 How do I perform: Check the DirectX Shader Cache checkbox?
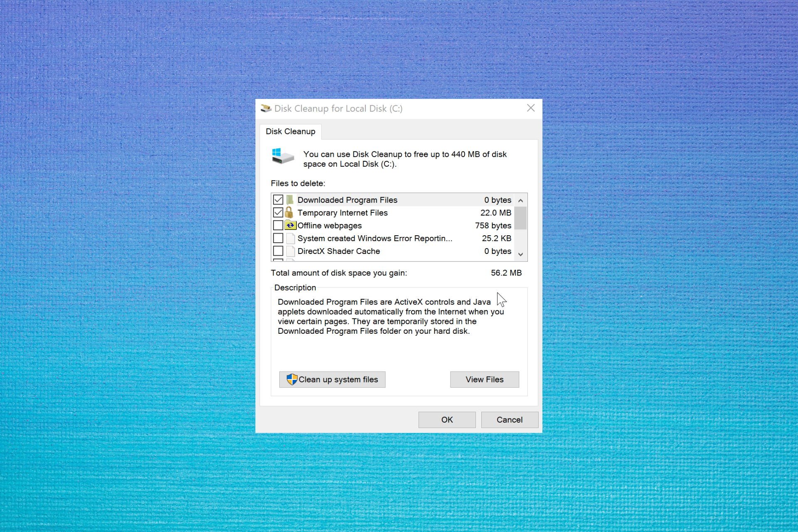coord(278,251)
